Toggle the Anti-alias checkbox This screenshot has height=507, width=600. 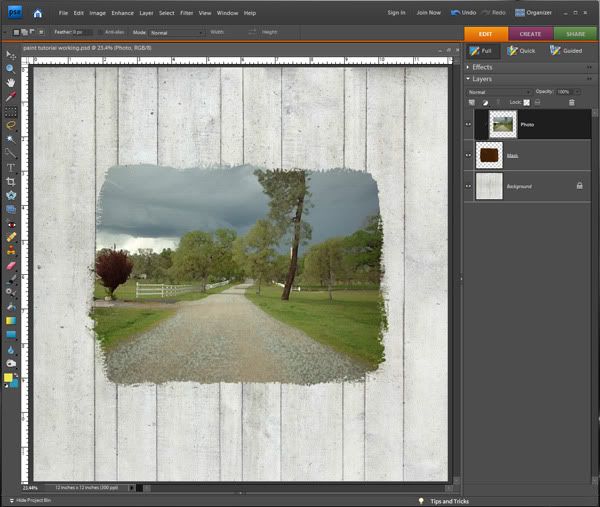point(100,32)
